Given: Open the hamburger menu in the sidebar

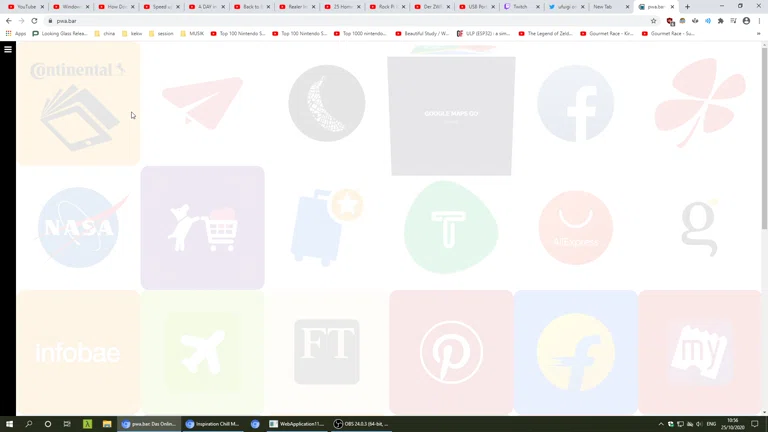Looking at the screenshot, I should 8,49.
